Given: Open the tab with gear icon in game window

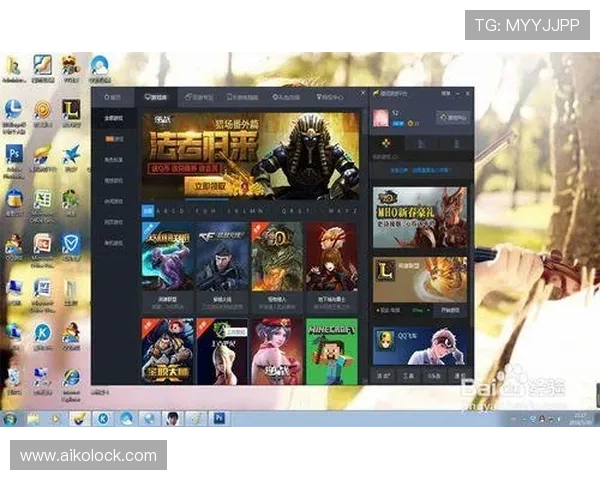Looking at the screenshot, I should tap(286, 97).
